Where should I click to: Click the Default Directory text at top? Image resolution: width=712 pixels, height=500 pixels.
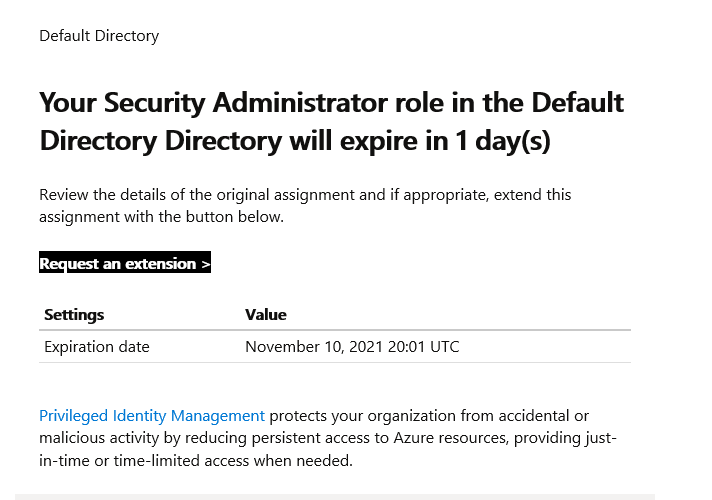(x=99, y=36)
